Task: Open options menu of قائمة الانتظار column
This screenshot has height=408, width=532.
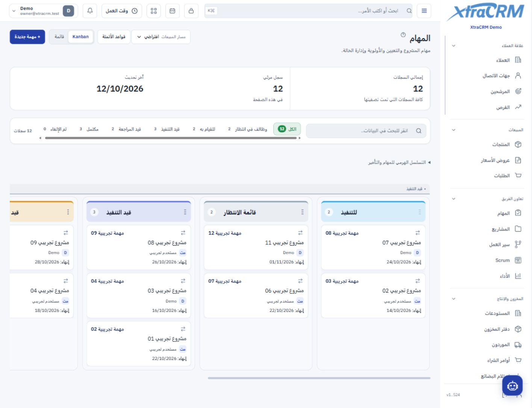Action: coord(302,212)
